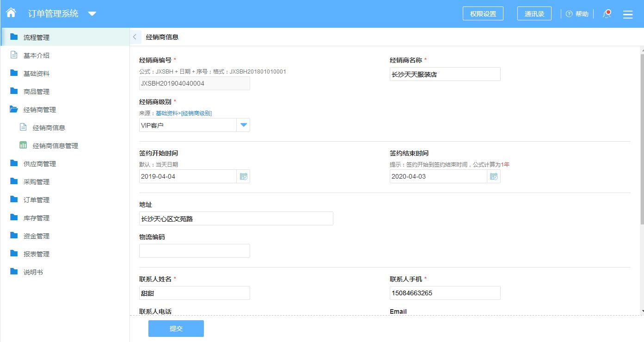Submit form with 提交 button
Image resolution: width=644 pixels, height=342 pixels.
tap(176, 329)
